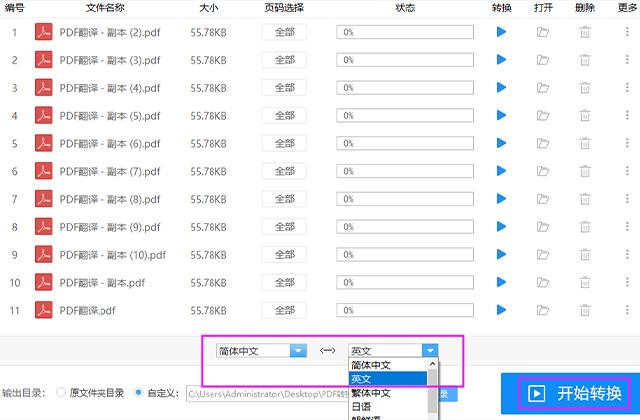Choose 繁体中文 in target language list
Image resolution: width=640 pixels, height=420 pixels.
pos(388,393)
